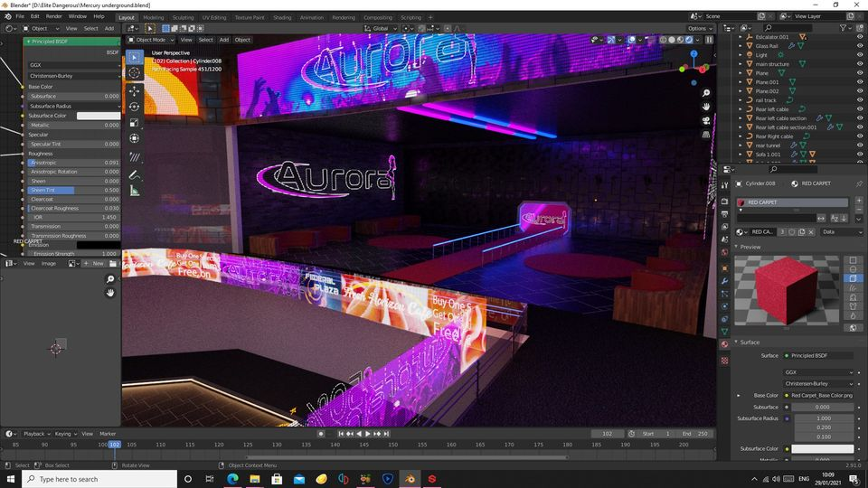This screenshot has width=868, height=488.
Task: Open the Texture properties tab
Action: 724,361
